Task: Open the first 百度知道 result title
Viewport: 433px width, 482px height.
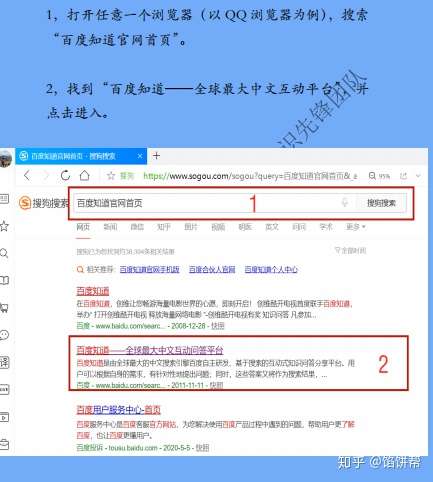Action: point(93,291)
